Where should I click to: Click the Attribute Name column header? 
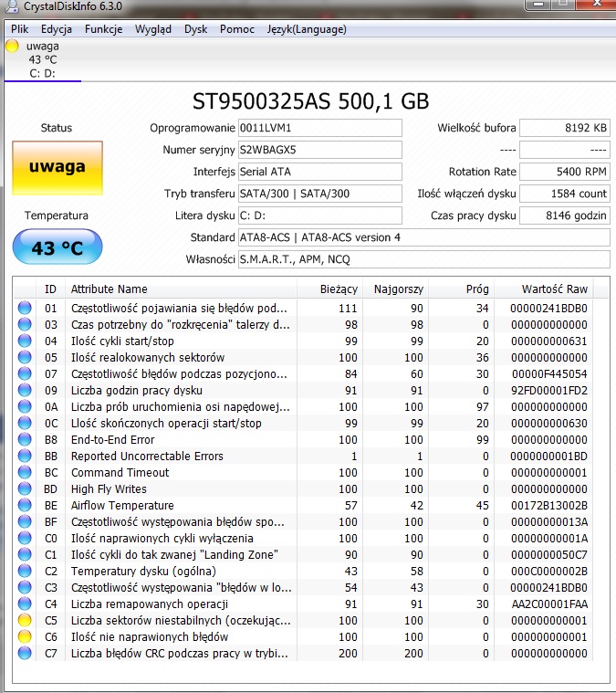tap(182, 289)
